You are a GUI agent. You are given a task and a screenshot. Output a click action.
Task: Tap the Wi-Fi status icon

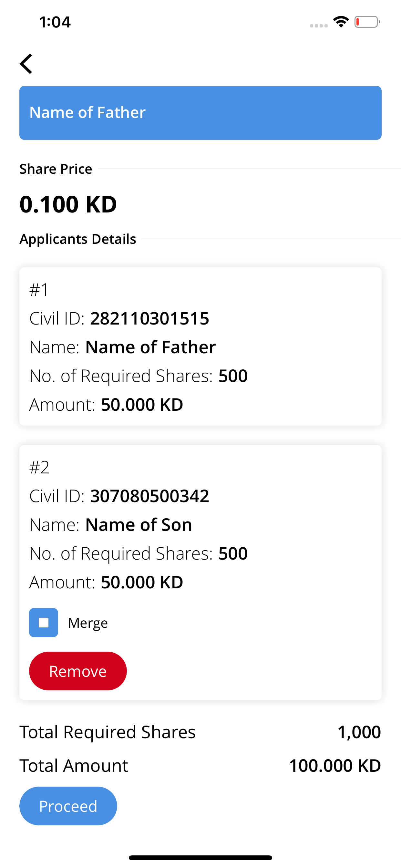pos(341,22)
